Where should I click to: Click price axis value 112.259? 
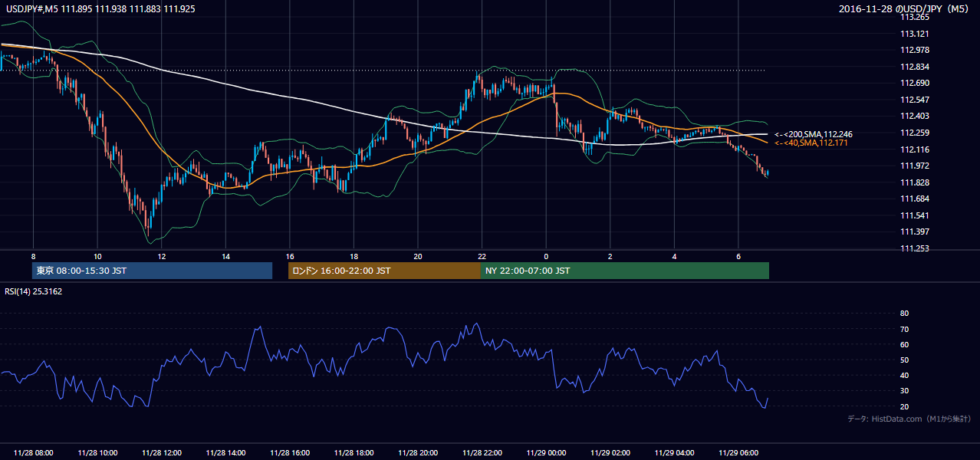(914, 133)
